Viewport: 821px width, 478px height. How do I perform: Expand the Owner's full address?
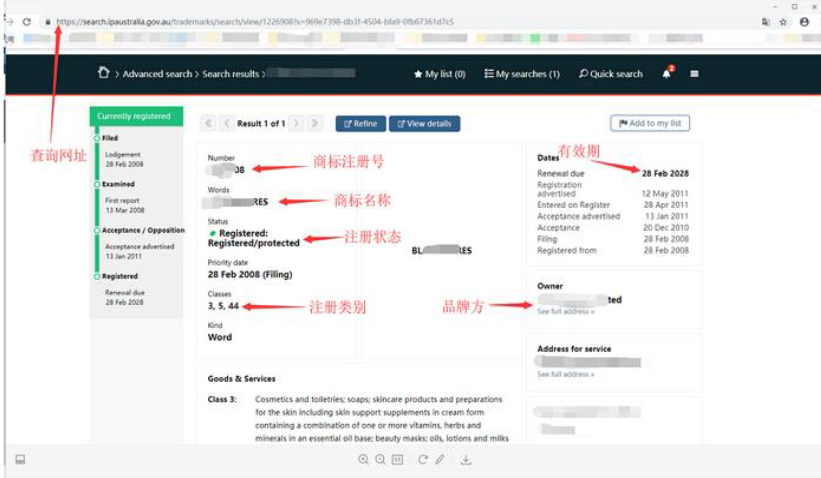(565, 311)
